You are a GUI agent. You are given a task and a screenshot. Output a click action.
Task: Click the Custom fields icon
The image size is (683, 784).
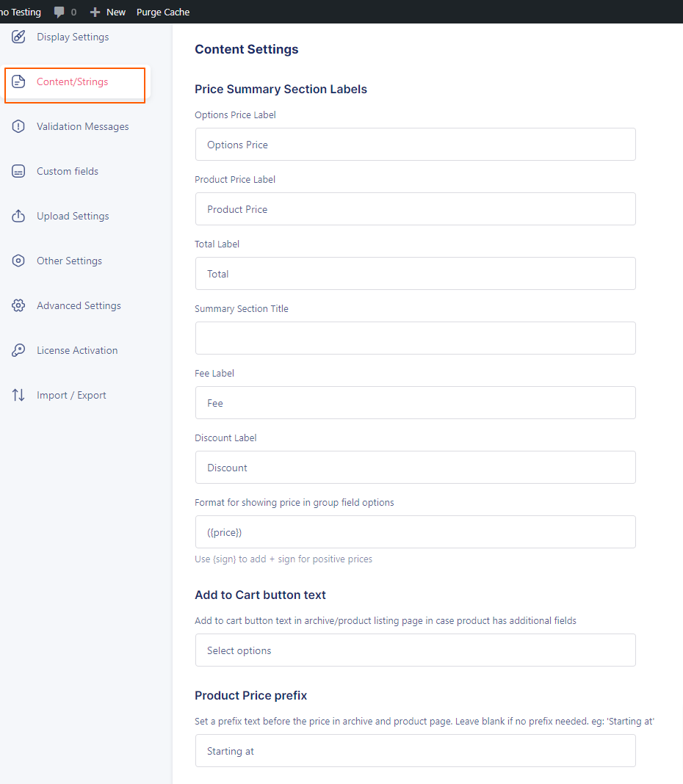point(18,171)
